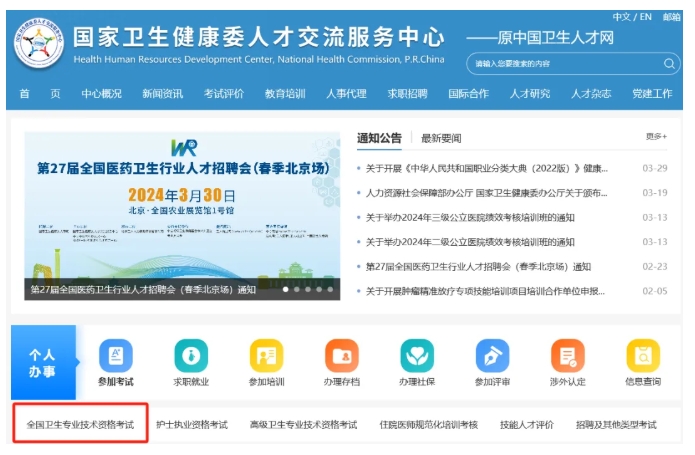Screen dimensions: 695x455
Task: Open the 办理社保 social insurance icon
Action: pyautogui.click(x=417, y=357)
